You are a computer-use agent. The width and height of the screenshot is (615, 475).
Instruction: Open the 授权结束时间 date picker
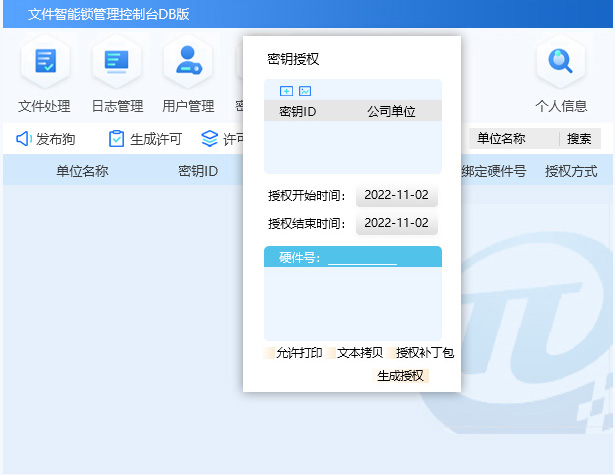[396, 223]
